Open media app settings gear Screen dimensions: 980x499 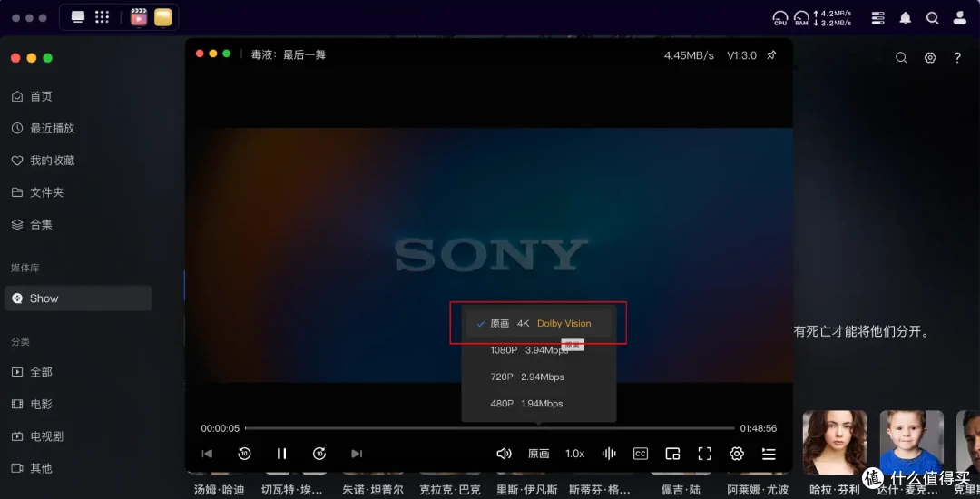(x=930, y=57)
